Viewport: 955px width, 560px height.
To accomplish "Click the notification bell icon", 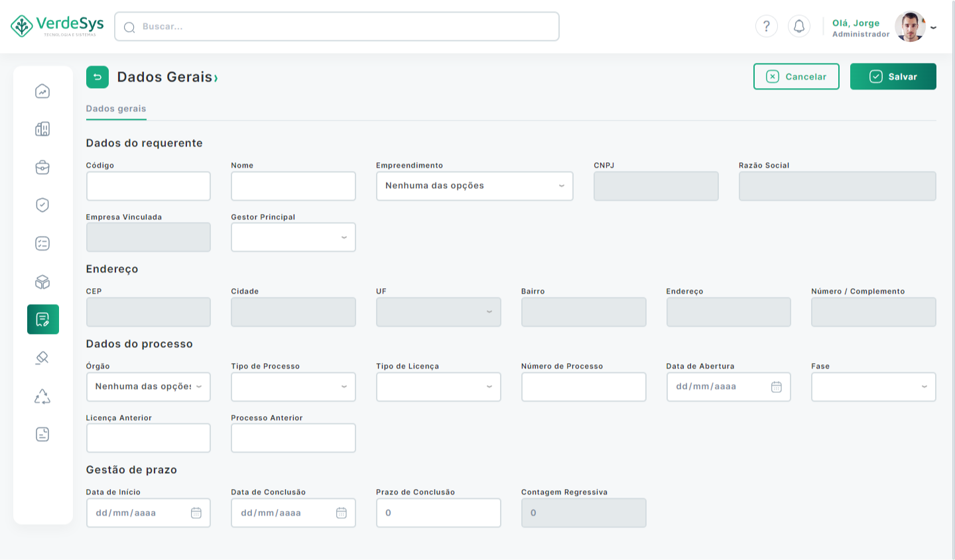I will 798,27.
